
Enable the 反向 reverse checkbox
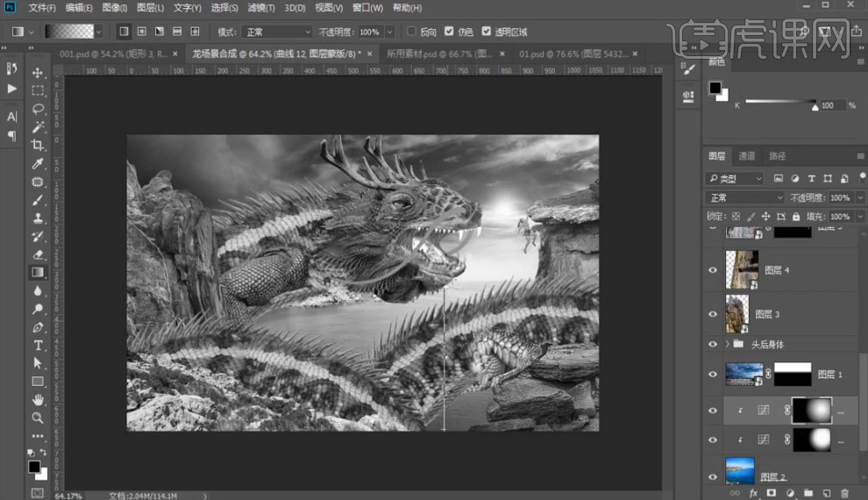click(411, 32)
